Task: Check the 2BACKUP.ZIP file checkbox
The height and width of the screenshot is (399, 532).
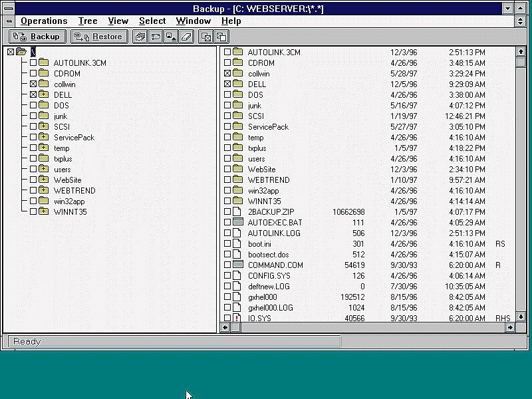Action: [x=227, y=212]
